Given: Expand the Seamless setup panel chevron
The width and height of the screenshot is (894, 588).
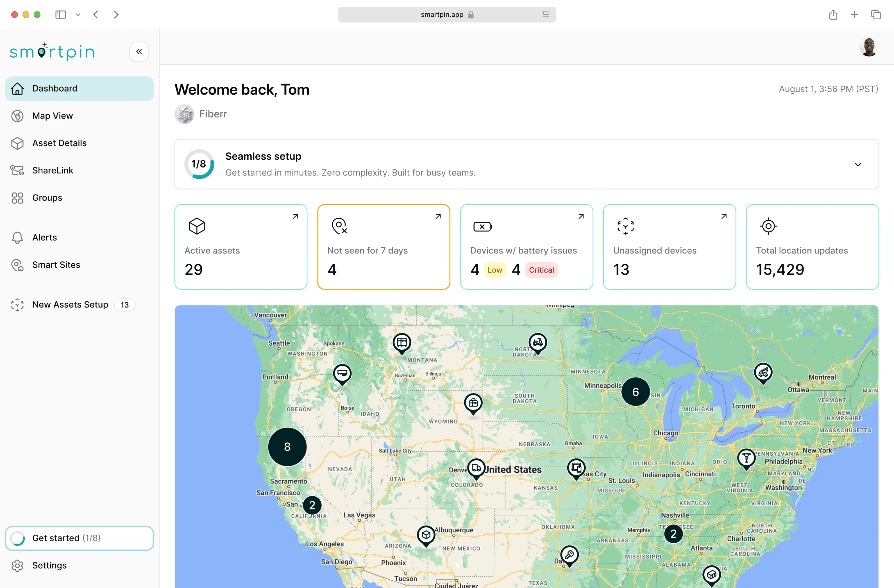Looking at the screenshot, I should tap(857, 164).
